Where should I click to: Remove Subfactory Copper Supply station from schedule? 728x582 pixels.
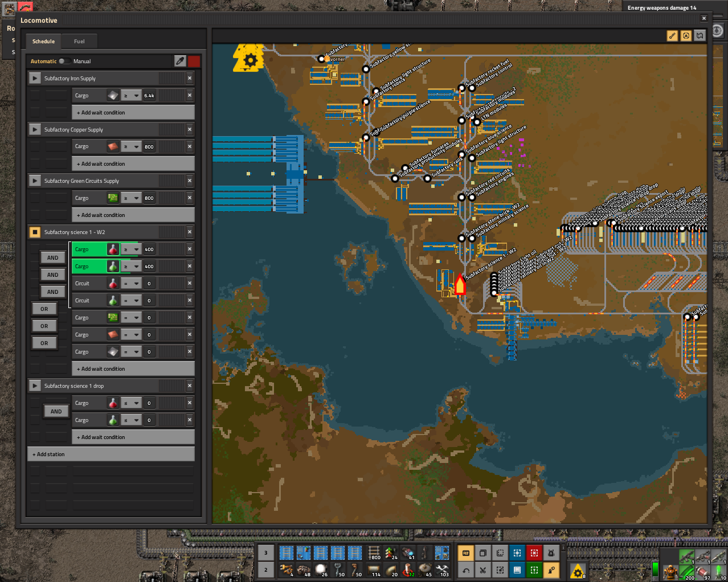point(190,129)
